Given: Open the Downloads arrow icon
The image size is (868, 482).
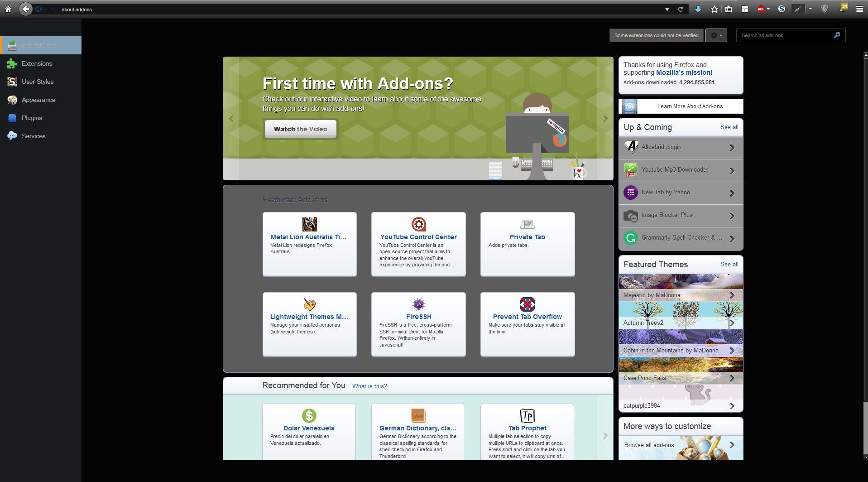Looking at the screenshot, I should tap(698, 9).
